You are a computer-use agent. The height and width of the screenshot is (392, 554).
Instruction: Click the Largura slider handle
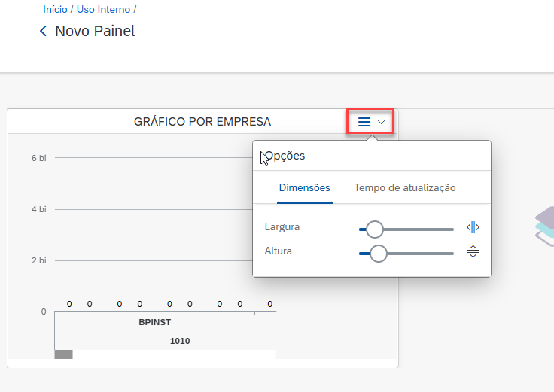[x=374, y=229]
